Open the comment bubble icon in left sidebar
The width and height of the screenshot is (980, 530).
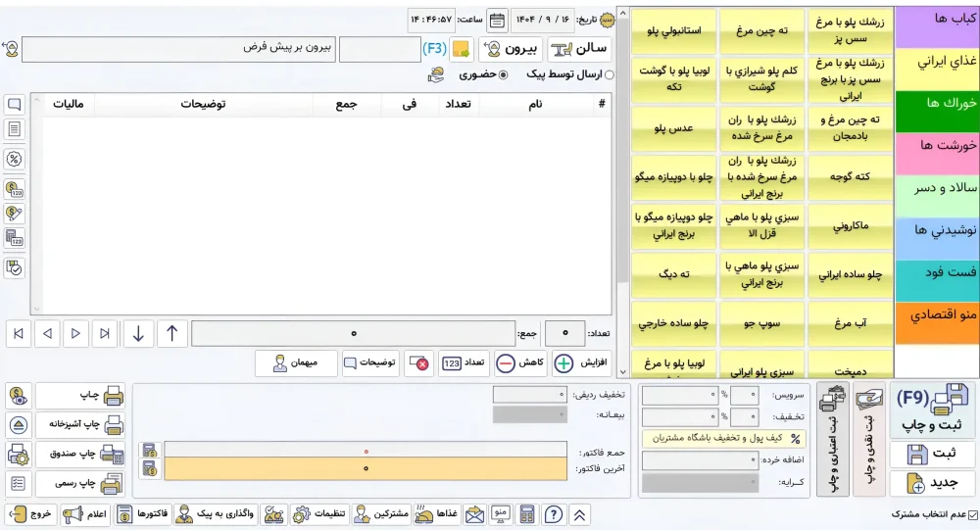15,104
